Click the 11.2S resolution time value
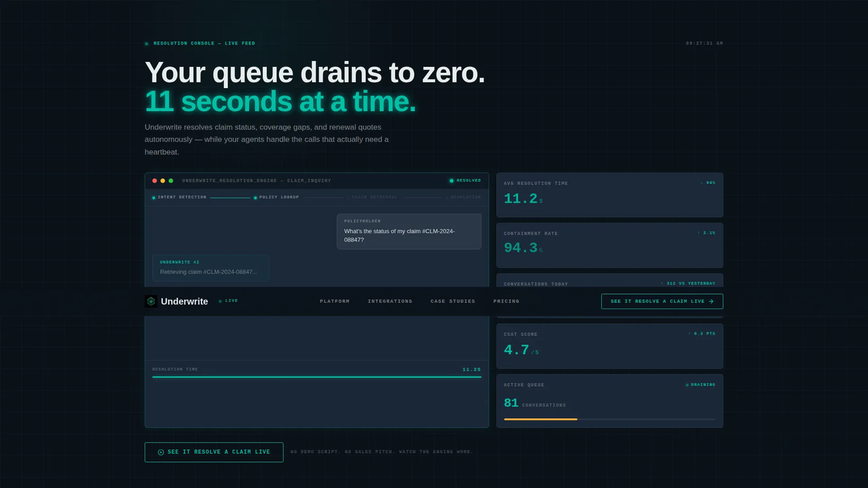868x488 pixels. pyautogui.click(x=472, y=370)
